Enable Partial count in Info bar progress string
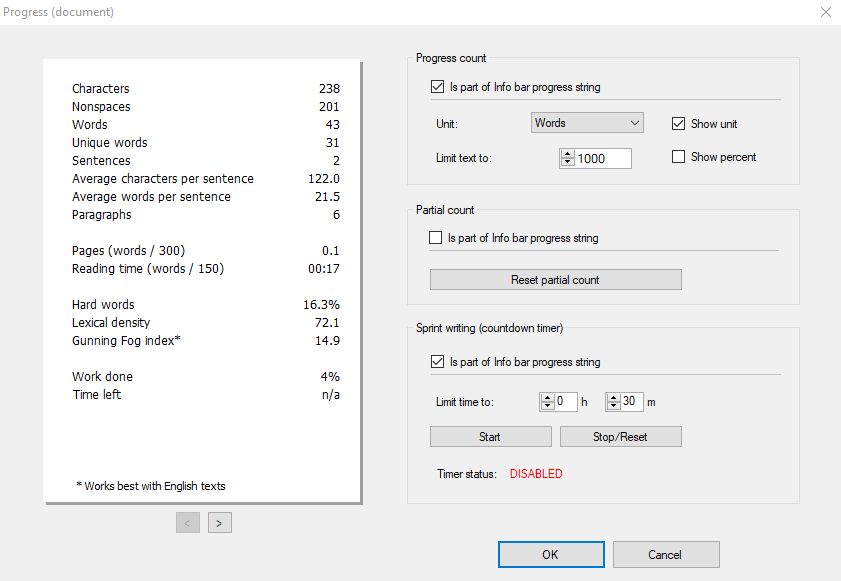 click(x=437, y=237)
